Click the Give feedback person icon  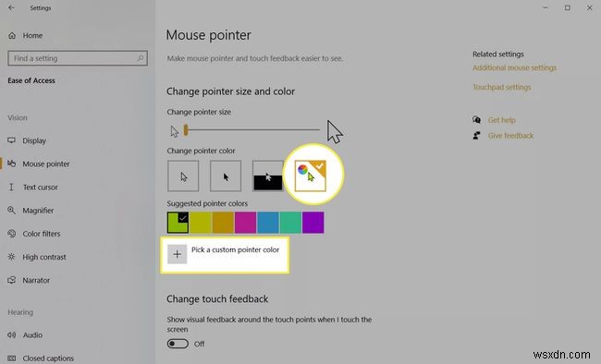pyautogui.click(x=476, y=136)
